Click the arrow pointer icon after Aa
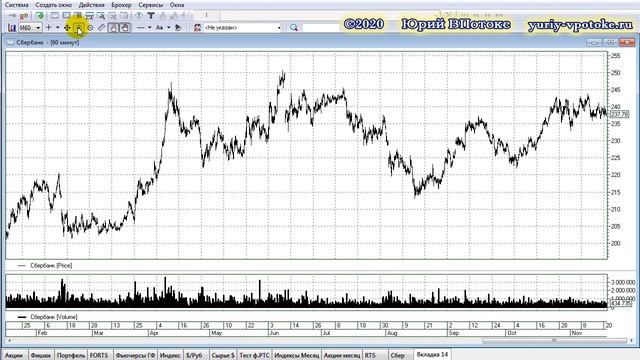 click(178, 28)
